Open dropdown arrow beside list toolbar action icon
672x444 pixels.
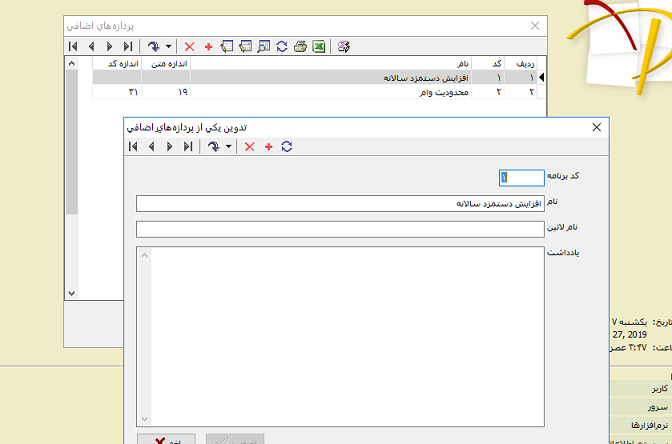coord(168,47)
